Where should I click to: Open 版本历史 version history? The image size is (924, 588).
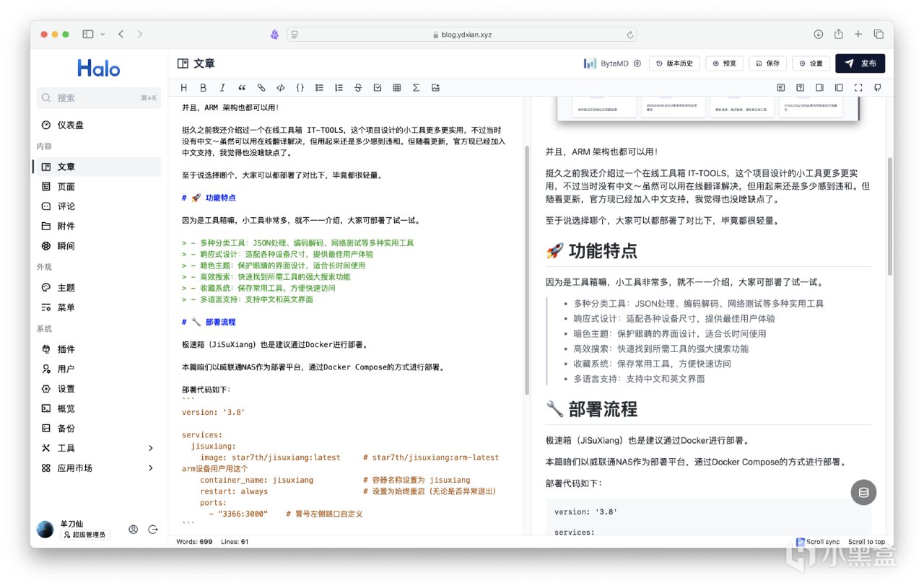[x=674, y=63]
